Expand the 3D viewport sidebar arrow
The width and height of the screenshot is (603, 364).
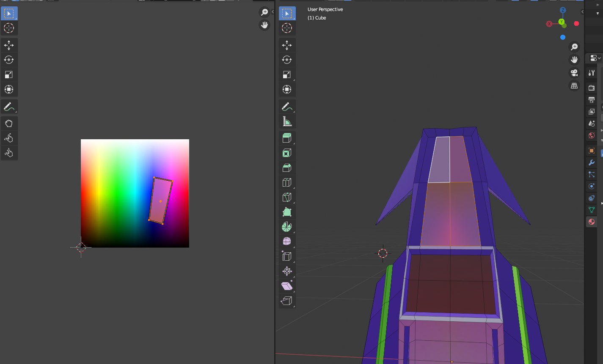[582, 12]
